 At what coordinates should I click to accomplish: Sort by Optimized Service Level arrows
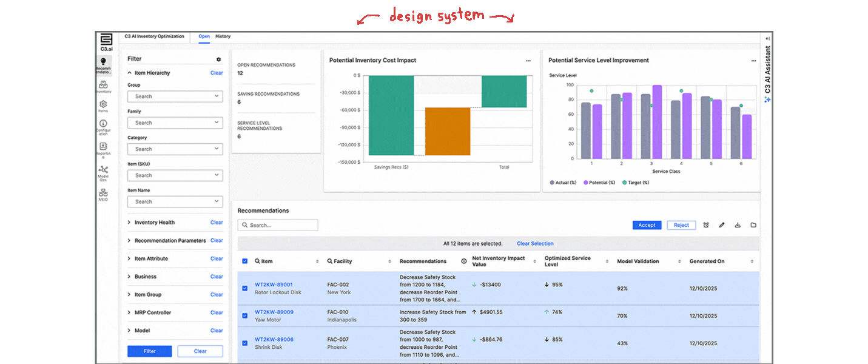click(x=607, y=261)
